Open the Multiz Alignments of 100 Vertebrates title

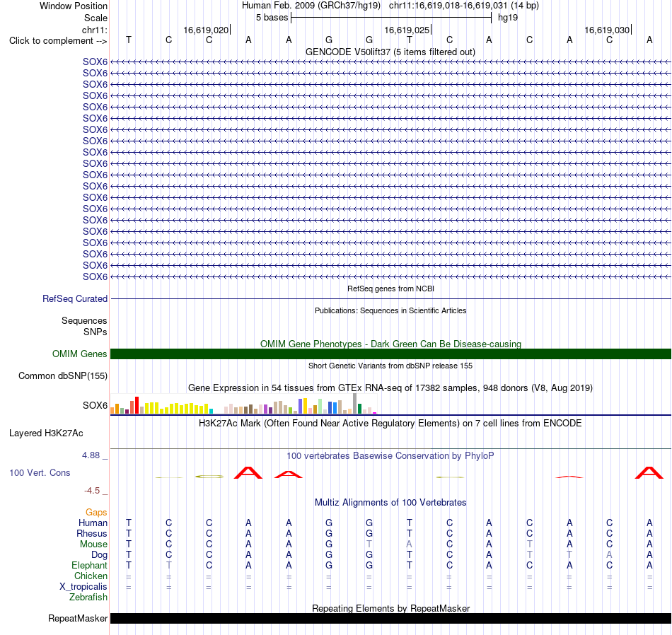click(390, 503)
